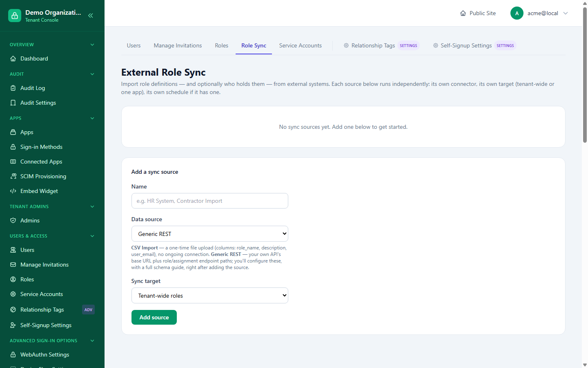Click the Add source button
The image size is (588, 368).
point(154,317)
